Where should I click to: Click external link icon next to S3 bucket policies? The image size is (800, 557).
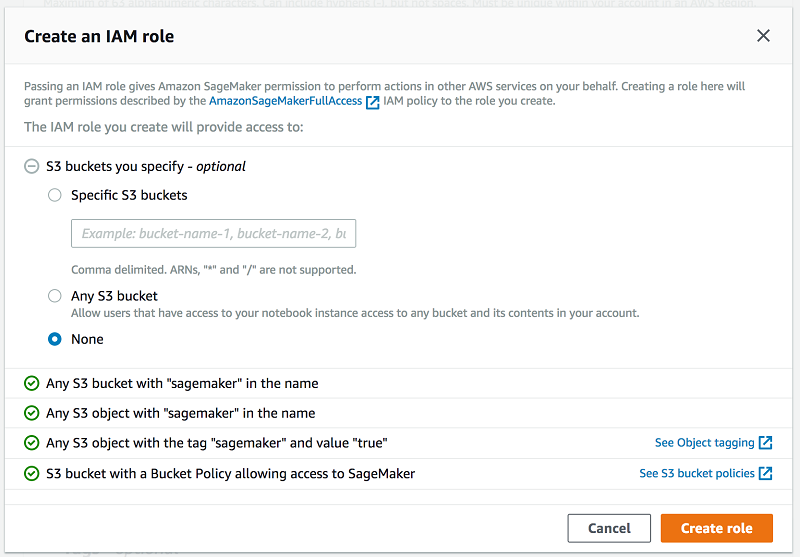pyautogui.click(x=766, y=473)
